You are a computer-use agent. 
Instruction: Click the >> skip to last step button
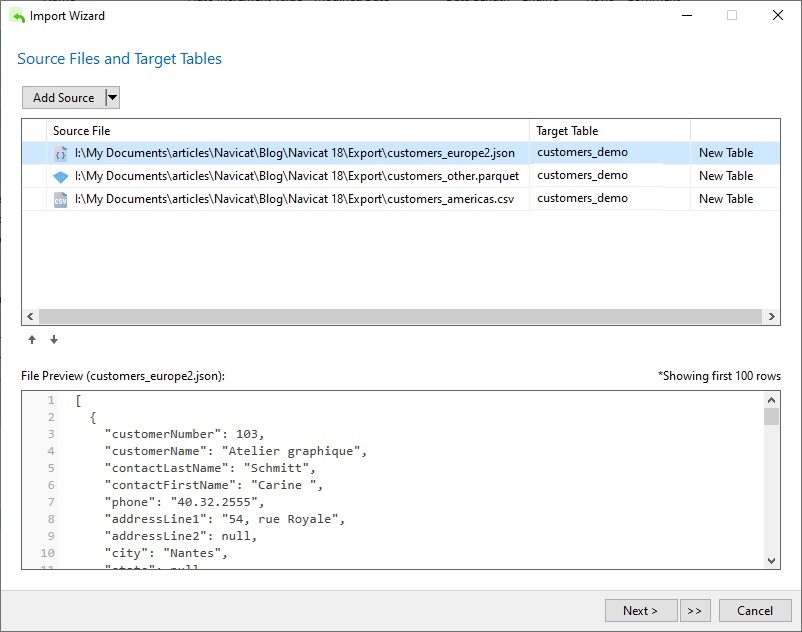click(695, 611)
